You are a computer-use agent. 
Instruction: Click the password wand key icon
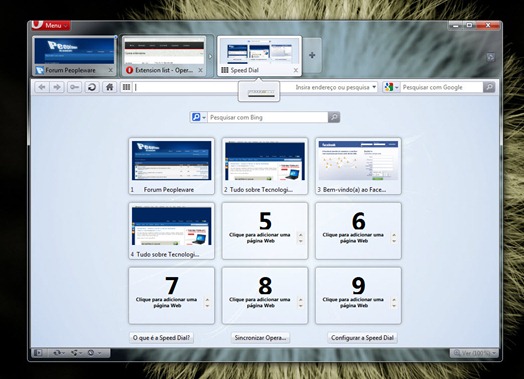(x=74, y=88)
